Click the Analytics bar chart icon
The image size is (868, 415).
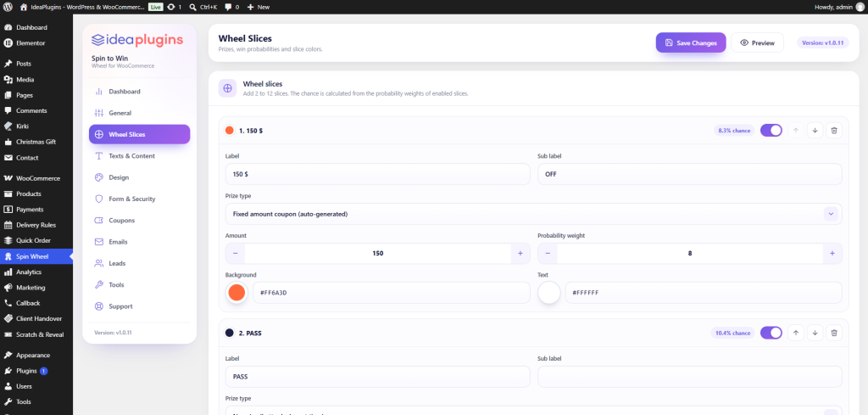8,272
